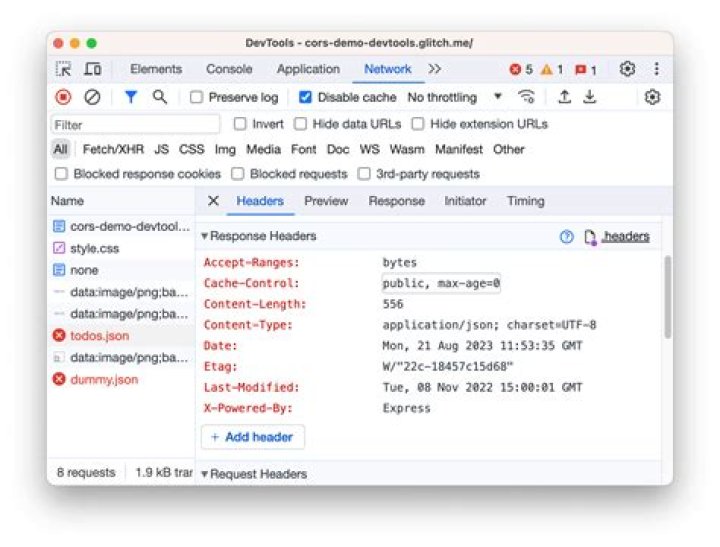This screenshot has width=720, height=547.
Task: Filter requests by WS type
Action: pos(370,149)
